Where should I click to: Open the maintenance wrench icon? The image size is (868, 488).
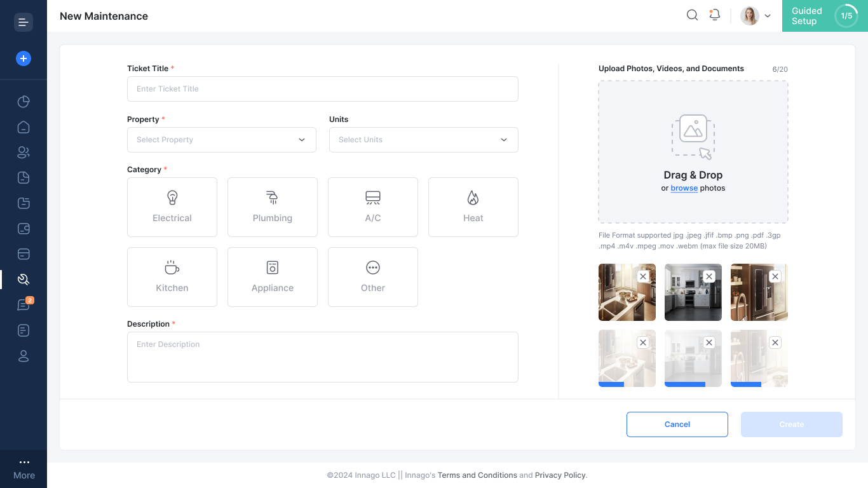point(24,280)
